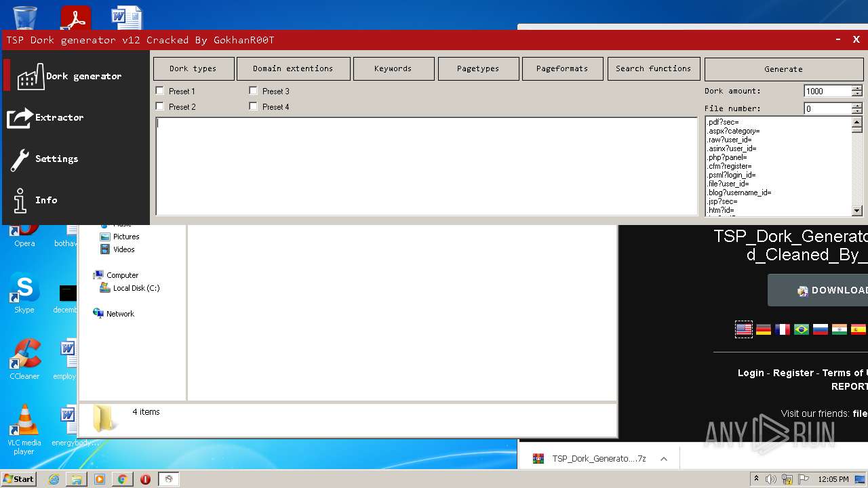Click the Word document icon on desktop top

pos(126,18)
